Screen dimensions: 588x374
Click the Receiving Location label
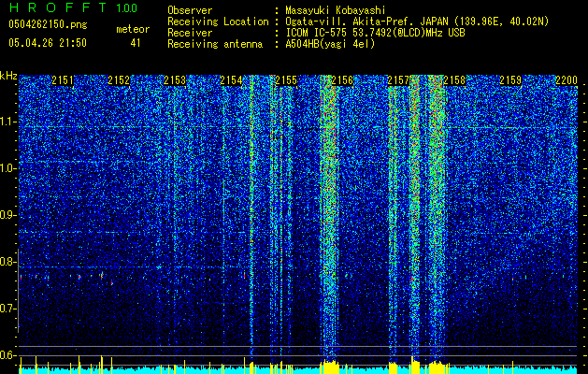tap(218, 22)
